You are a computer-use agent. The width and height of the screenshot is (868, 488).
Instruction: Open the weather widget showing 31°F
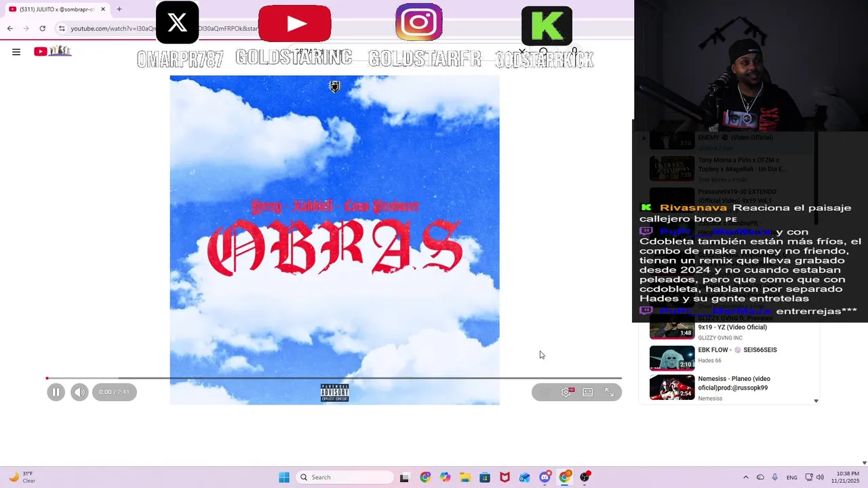(x=22, y=477)
